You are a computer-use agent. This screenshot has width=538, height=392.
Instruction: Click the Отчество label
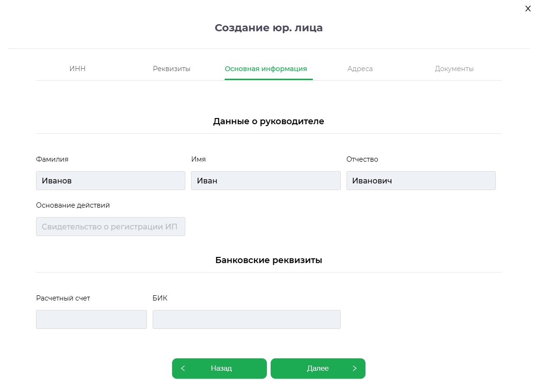tap(362, 159)
